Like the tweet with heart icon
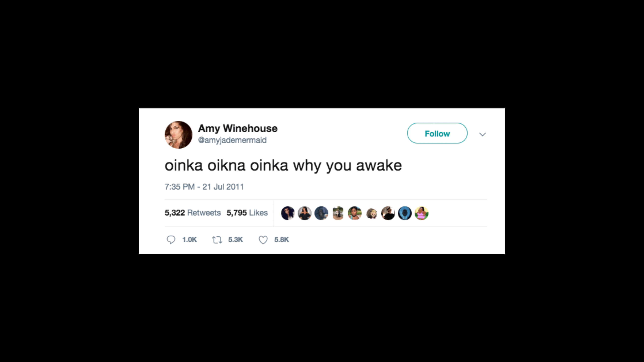This screenshot has width=644, height=362. pyautogui.click(x=263, y=240)
